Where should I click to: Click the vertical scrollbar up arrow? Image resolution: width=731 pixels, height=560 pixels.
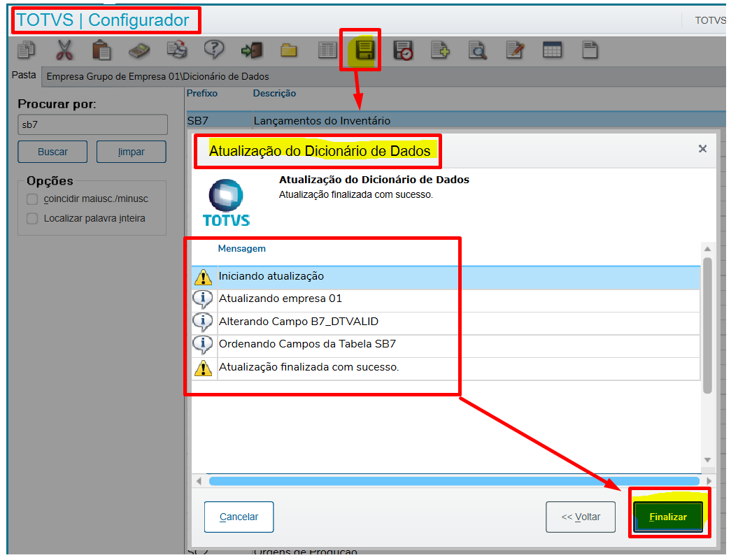click(707, 249)
